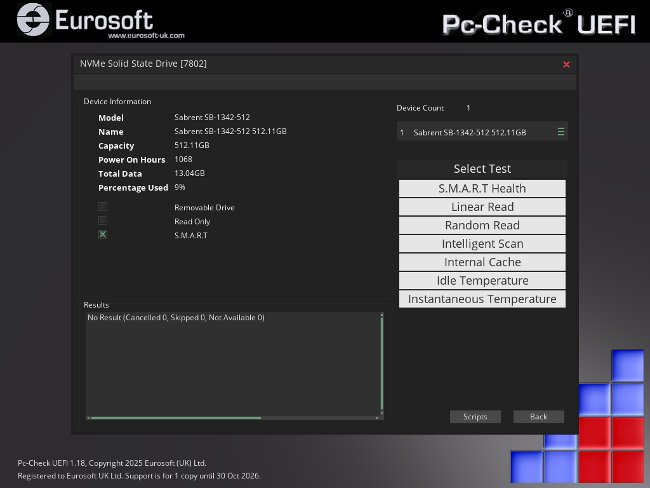Image resolution: width=650 pixels, height=488 pixels.
Task: Run the Idle Temperature test
Action: coord(482,281)
